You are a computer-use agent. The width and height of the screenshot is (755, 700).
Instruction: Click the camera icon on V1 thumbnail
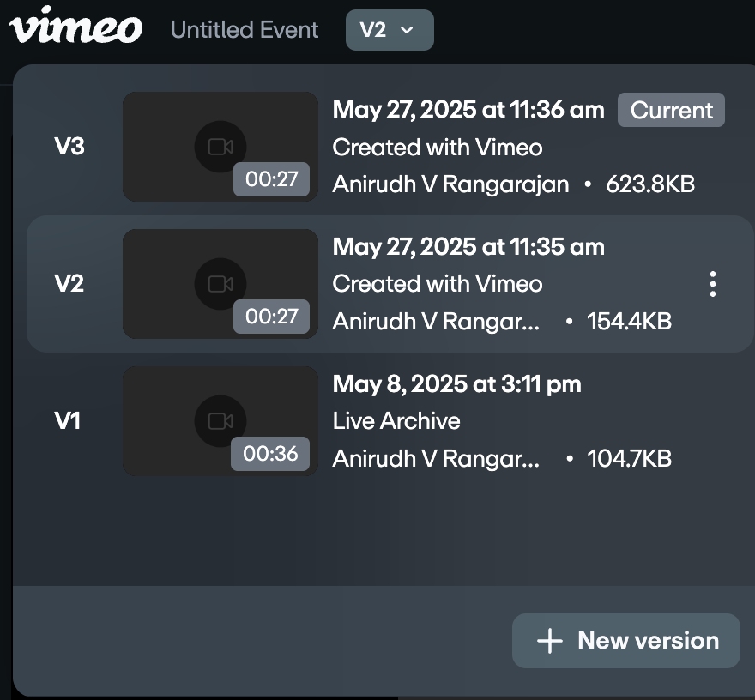220,421
